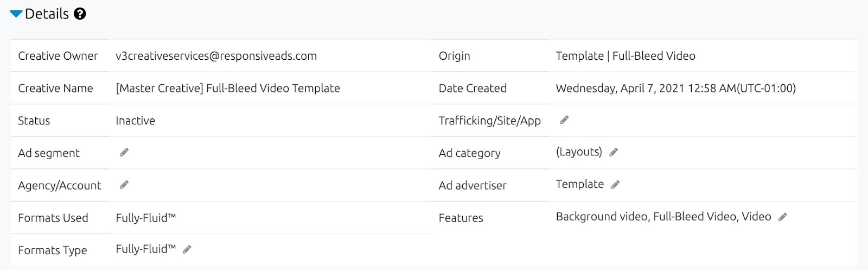868x270 pixels.
Task: Click the Formats Used Fully-Fluid value
Action: pos(145,218)
